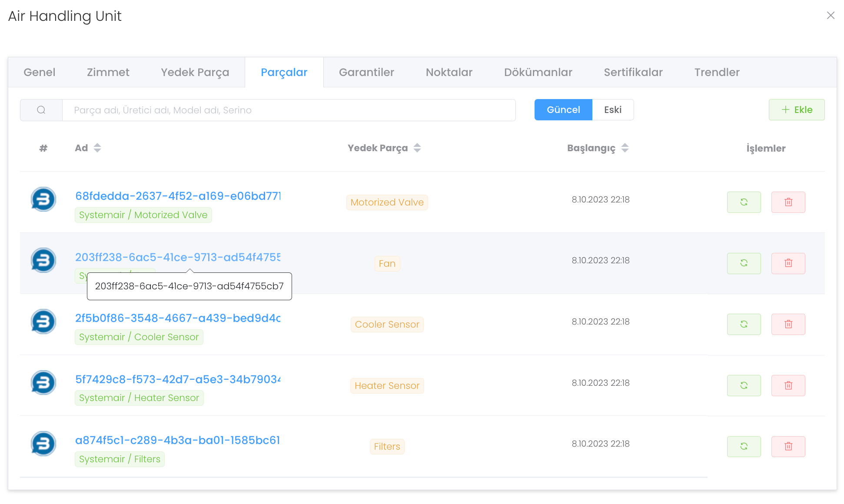Switch to the Trendler tab
Screen dimensions: 844x504
[x=716, y=72]
